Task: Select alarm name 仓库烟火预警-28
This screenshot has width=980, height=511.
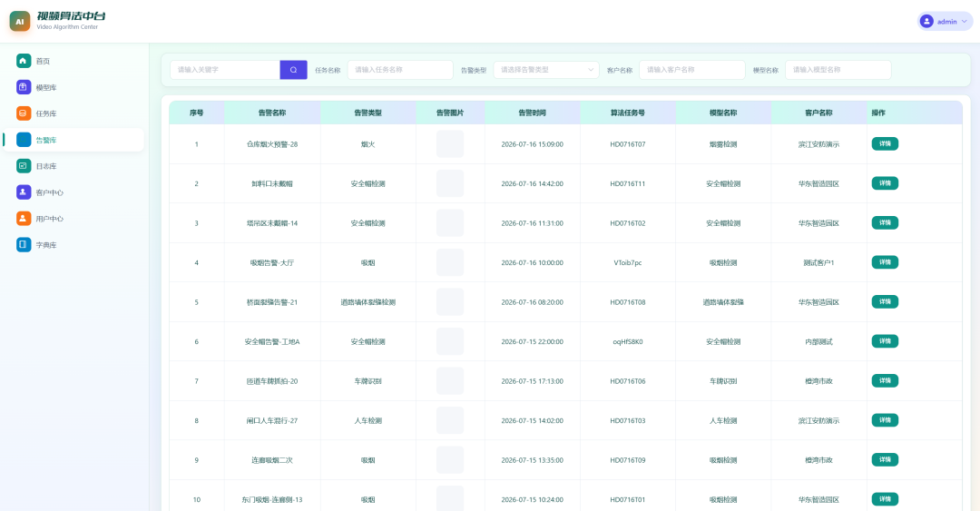Action: [272, 144]
